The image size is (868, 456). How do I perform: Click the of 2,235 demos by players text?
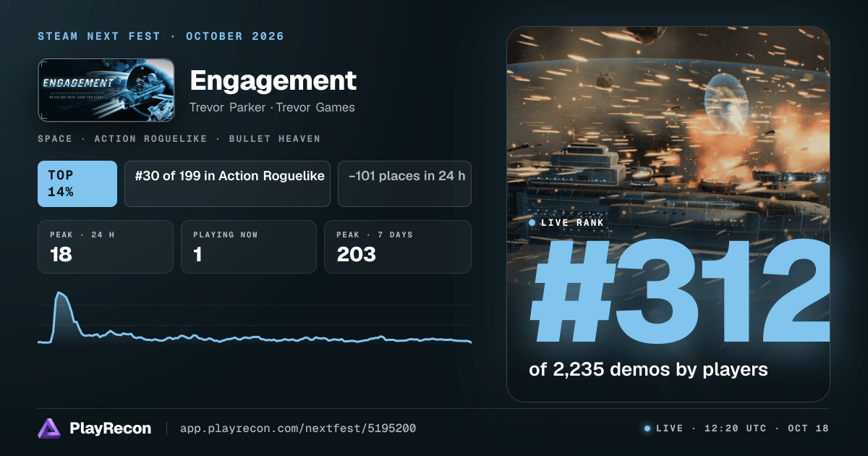click(648, 369)
